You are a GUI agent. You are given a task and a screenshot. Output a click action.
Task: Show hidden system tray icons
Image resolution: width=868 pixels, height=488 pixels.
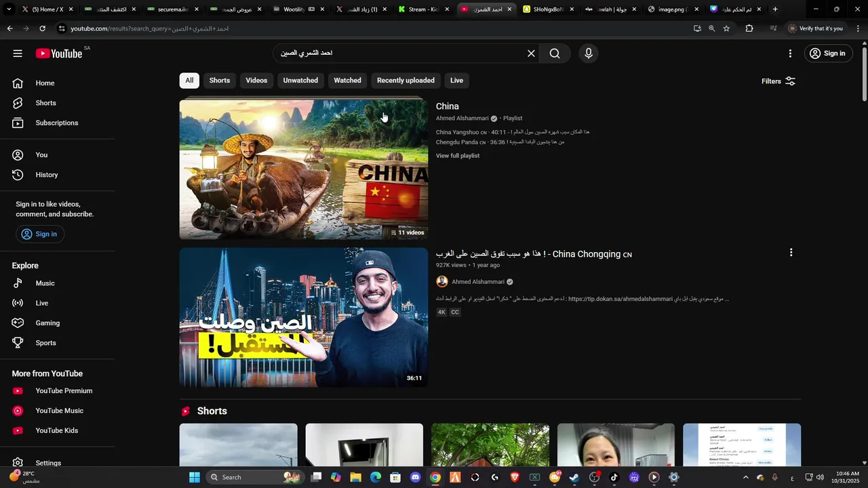(746, 477)
